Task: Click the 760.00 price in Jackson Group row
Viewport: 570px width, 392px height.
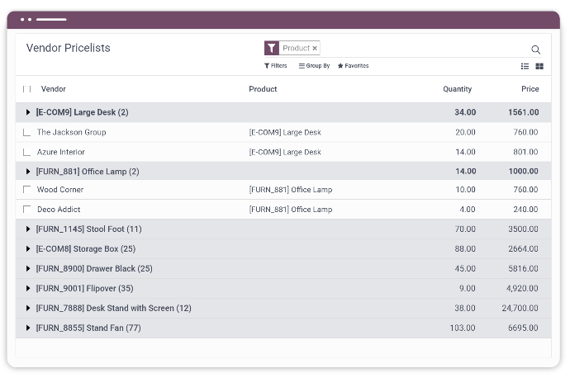Action: 525,132
